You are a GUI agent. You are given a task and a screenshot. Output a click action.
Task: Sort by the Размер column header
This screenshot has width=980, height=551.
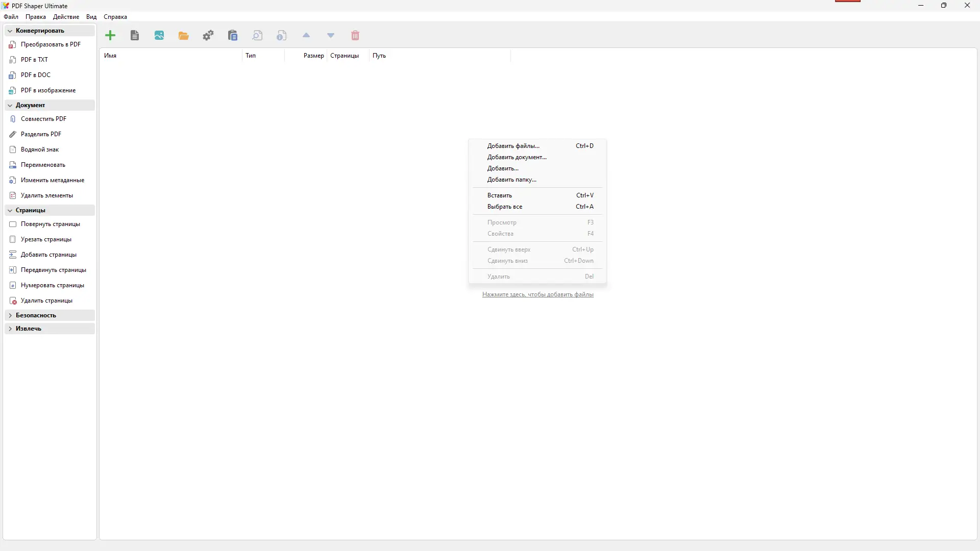click(x=313, y=56)
